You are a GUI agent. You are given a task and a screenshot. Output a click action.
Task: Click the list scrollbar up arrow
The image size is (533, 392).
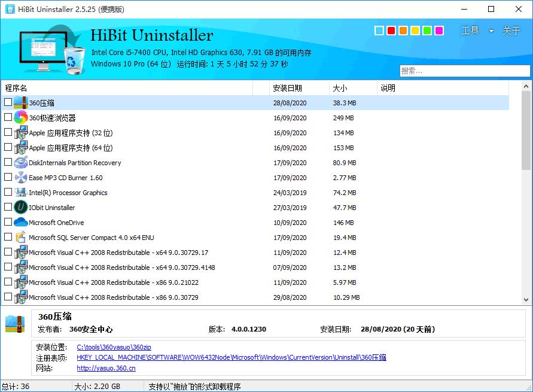526,86
